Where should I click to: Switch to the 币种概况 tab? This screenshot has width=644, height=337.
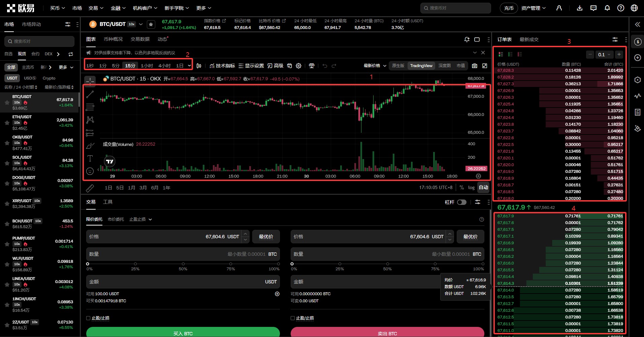113,39
